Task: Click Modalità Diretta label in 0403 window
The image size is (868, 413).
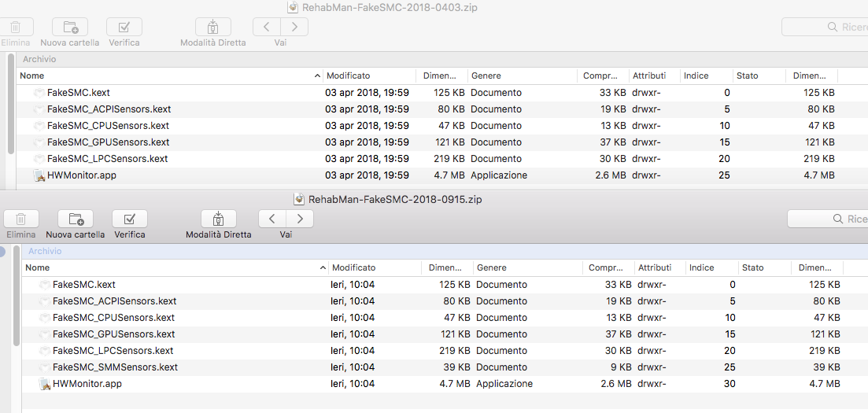Action: (213, 42)
